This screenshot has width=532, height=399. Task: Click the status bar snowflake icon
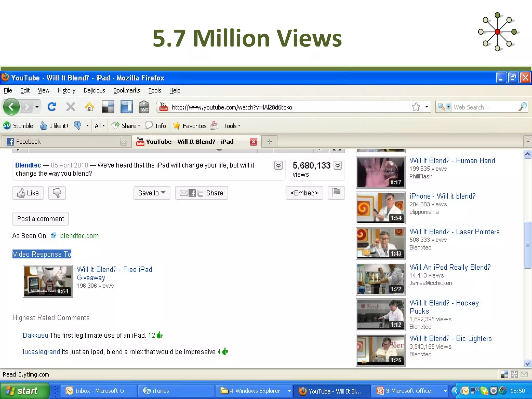[514, 374]
